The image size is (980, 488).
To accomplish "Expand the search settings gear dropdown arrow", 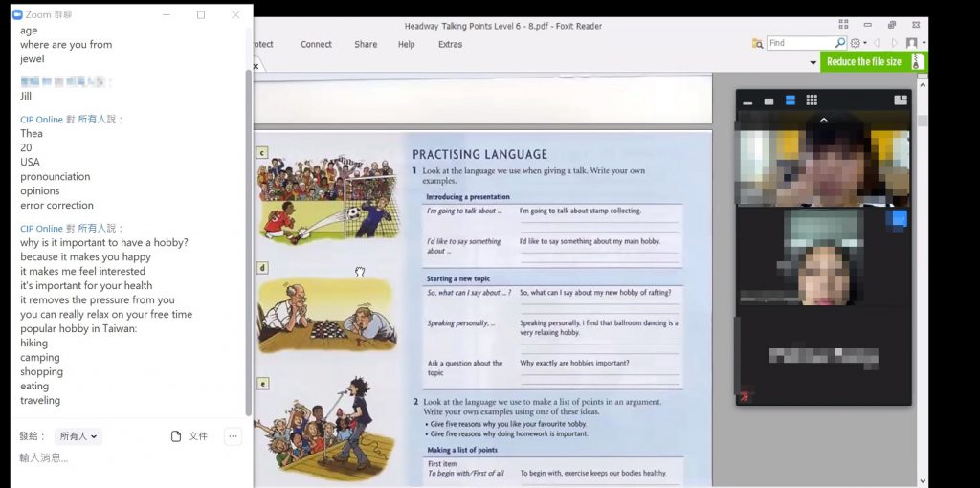I will (865, 43).
